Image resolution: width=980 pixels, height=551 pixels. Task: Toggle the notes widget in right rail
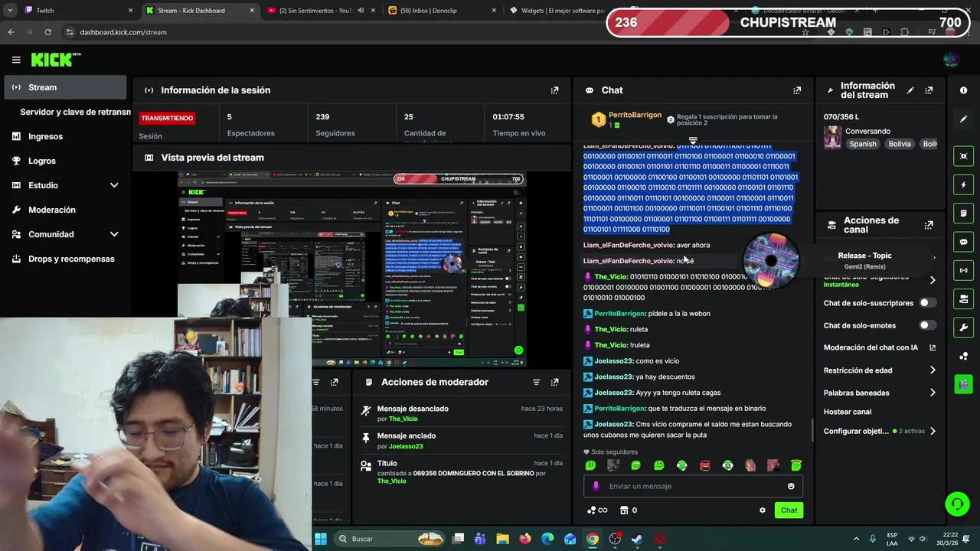coord(963,213)
